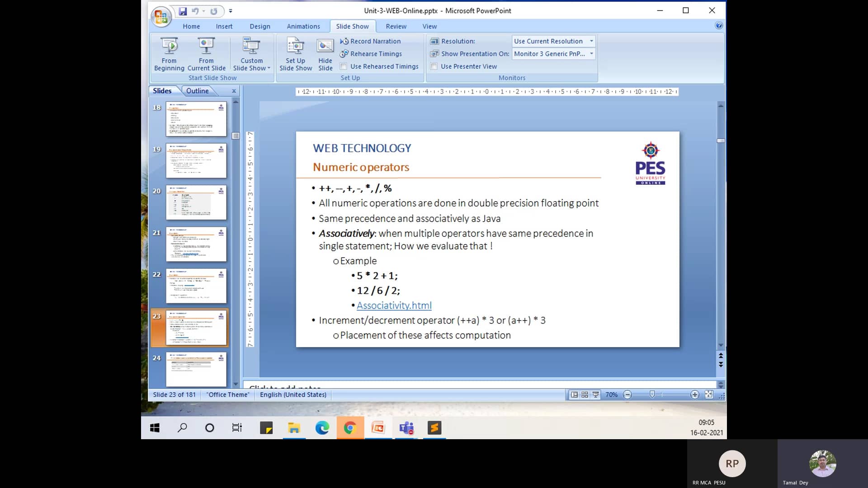868x488 pixels.
Task: Select slide 20 thumbnail
Action: [x=196, y=202]
